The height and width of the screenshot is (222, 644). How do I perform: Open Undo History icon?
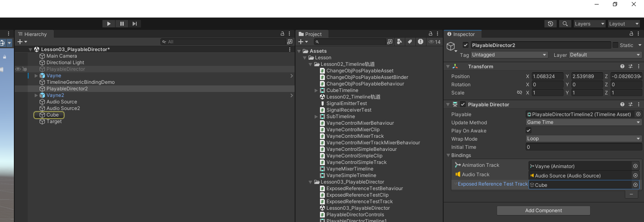pyautogui.click(x=550, y=24)
